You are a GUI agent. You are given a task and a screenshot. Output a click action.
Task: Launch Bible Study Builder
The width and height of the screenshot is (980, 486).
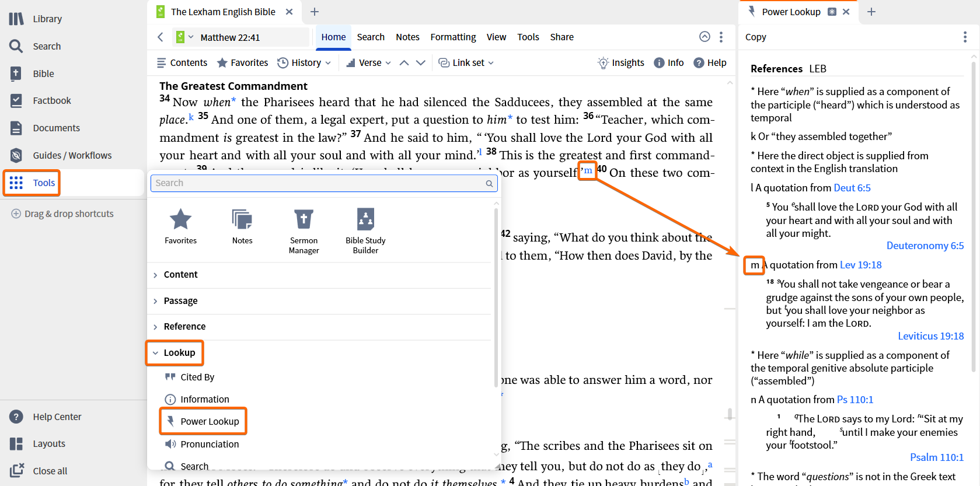365,232
